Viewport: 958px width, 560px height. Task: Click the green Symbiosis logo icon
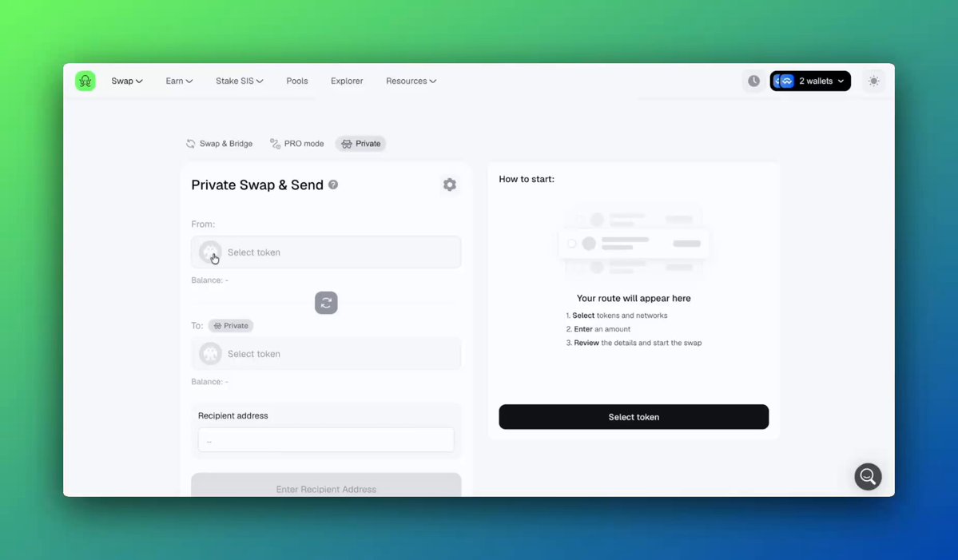tap(85, 81)
